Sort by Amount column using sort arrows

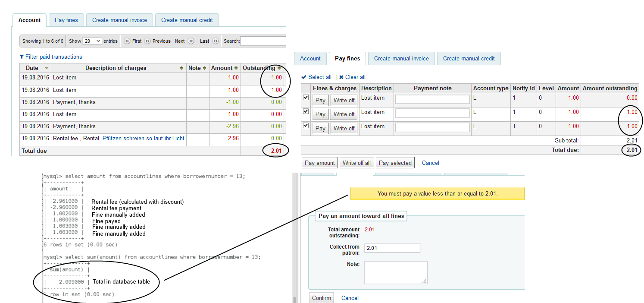(x=236, y=68)
